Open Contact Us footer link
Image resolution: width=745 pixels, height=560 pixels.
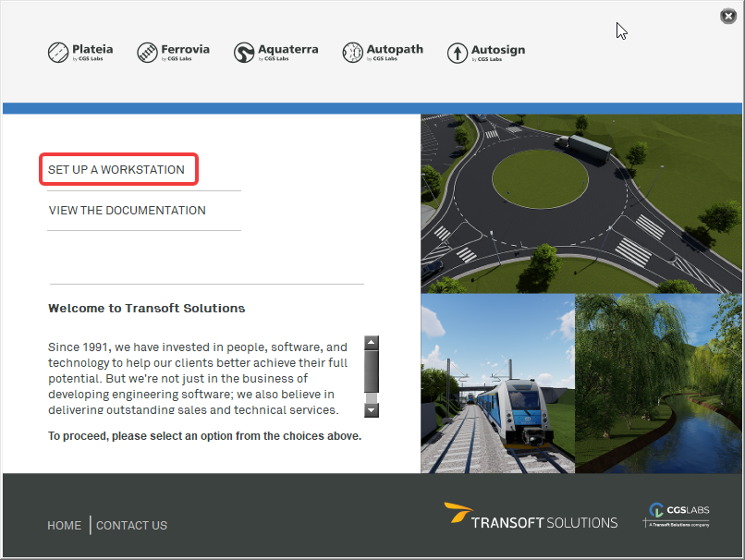pyautogui.click(x=131, y=525)
